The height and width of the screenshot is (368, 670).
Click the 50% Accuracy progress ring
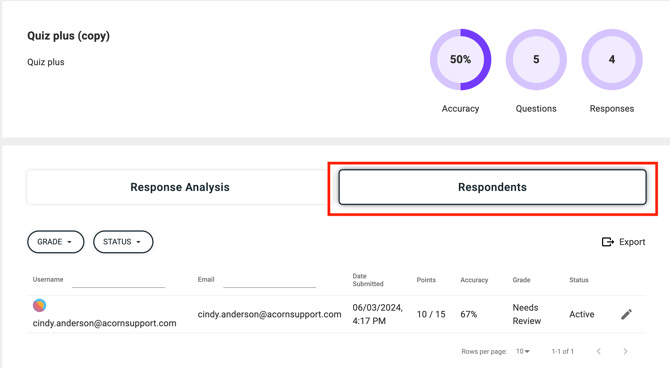[x=460, y=59]
